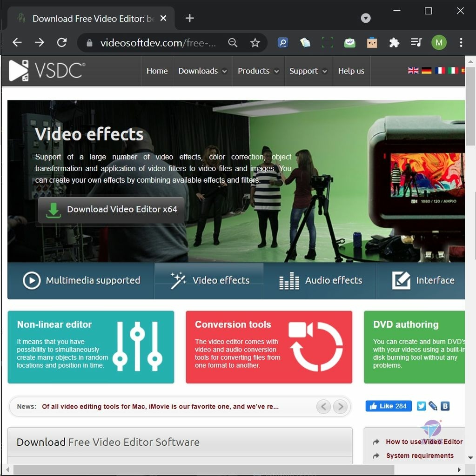Open the Conversion tools card
This screenshot has height=476, width=476.
(269, 347)
